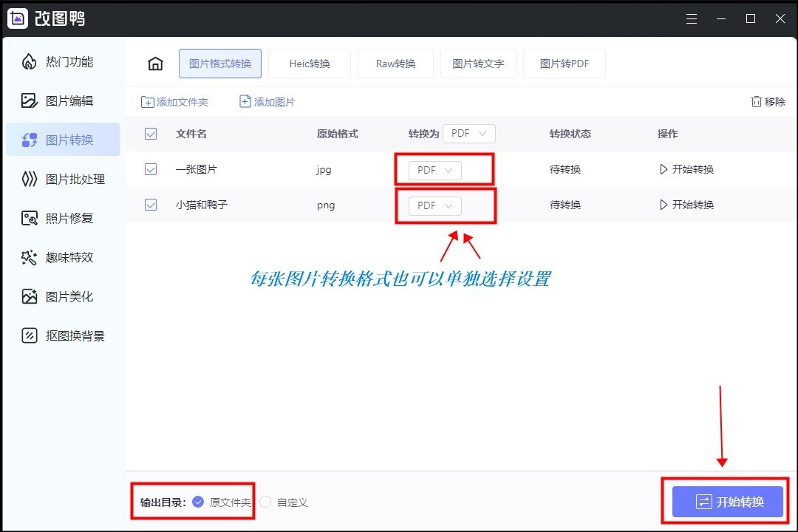The width and height of the screenshot is (798, 532).
Task: Expand the 转换为 header format dropdown
Action: tap(468, 134)
